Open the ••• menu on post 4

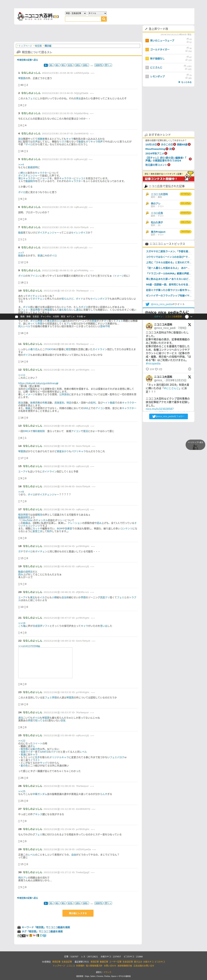pyautogui.click(x=92, y=133)
